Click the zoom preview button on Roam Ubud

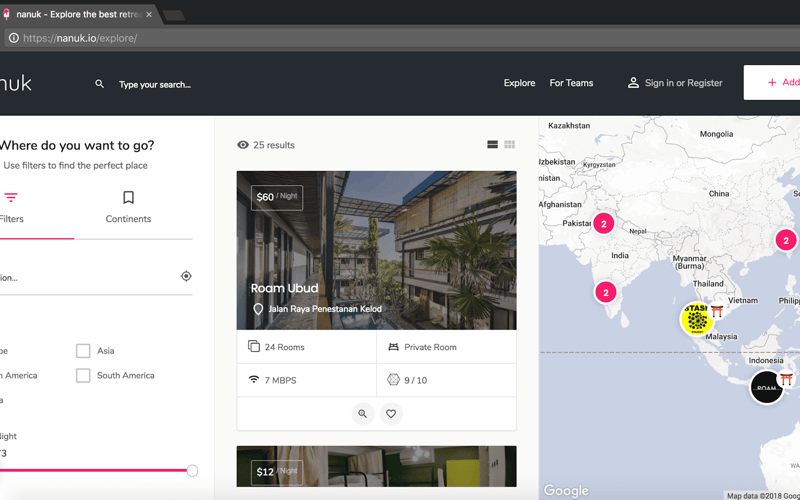point(363,414)
